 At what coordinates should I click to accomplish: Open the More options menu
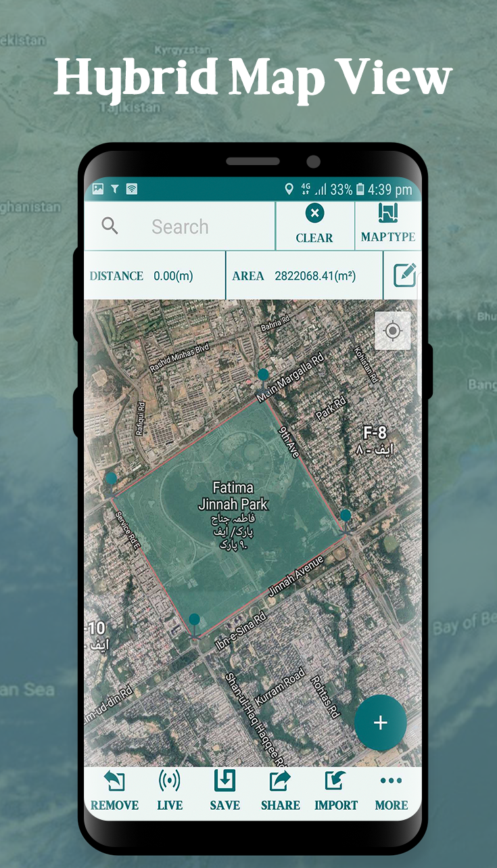(392, 791)
